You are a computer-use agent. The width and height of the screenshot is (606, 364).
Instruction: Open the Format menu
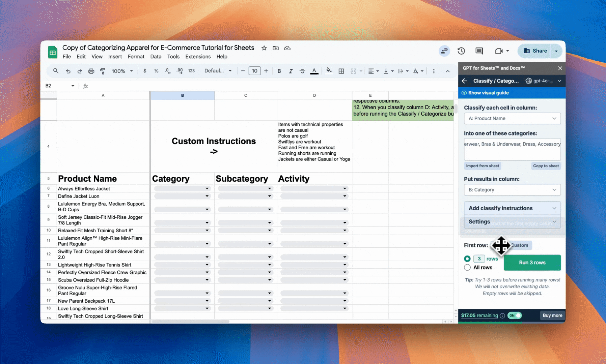[x=136, y=57]
